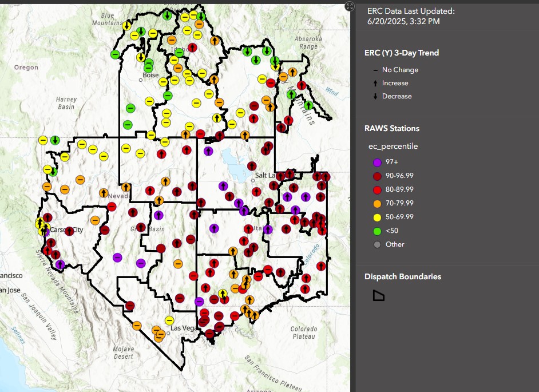Select the red 80-89.99 legend swatch
This screenshot has height=392, width=539.
377,190
